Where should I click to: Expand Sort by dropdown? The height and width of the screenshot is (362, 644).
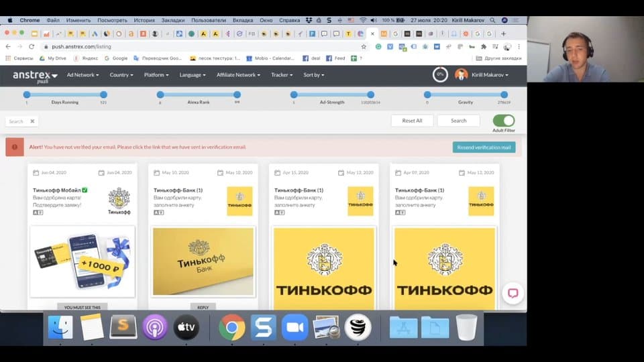pos(314,75)
